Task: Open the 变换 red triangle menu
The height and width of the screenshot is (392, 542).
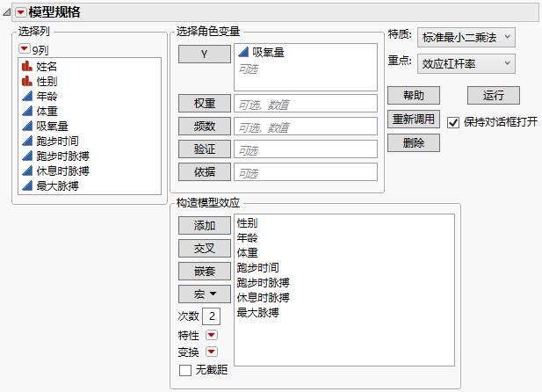Action: [211, 352]
